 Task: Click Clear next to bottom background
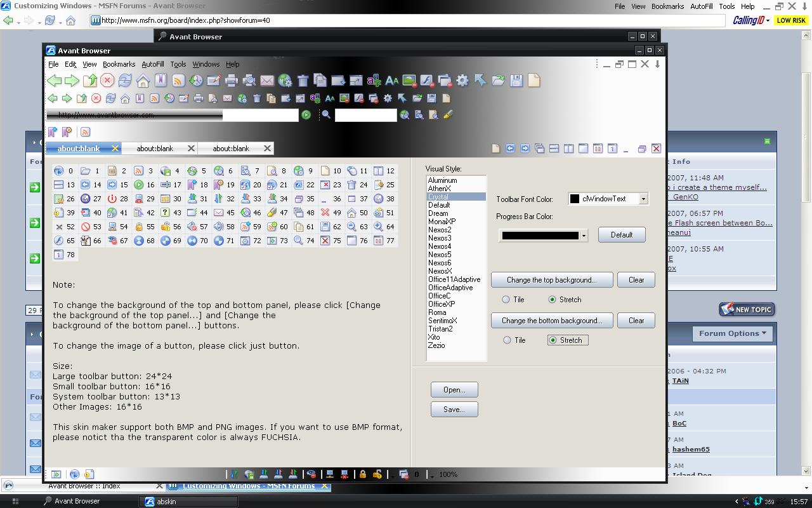tap(636, 321)
